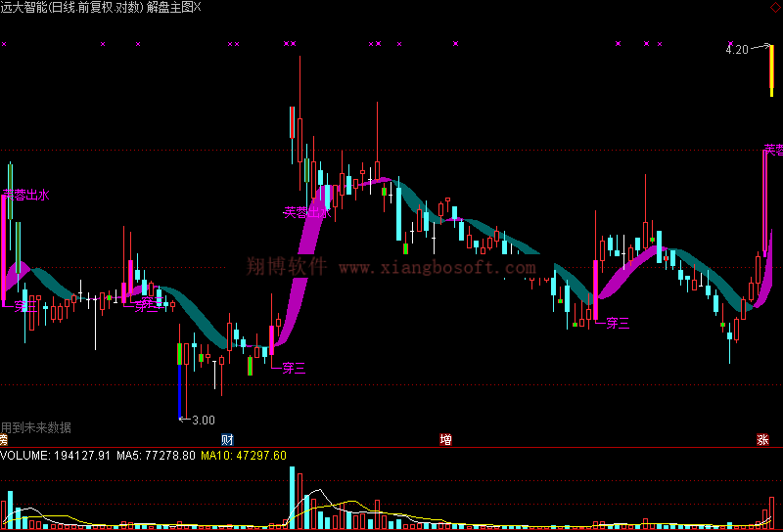Click the arrow beside the 3.00 low label
This screenshot has height=532, width=783.
tap(184, 420)
